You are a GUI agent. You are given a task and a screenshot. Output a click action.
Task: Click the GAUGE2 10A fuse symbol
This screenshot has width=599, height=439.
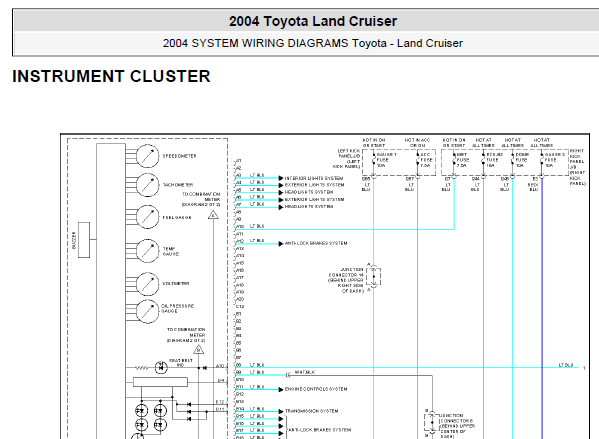pos(542,159)
